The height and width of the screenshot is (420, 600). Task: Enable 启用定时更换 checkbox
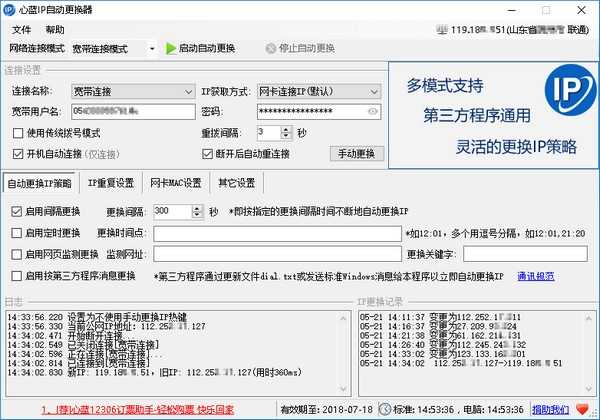[16, 233]
